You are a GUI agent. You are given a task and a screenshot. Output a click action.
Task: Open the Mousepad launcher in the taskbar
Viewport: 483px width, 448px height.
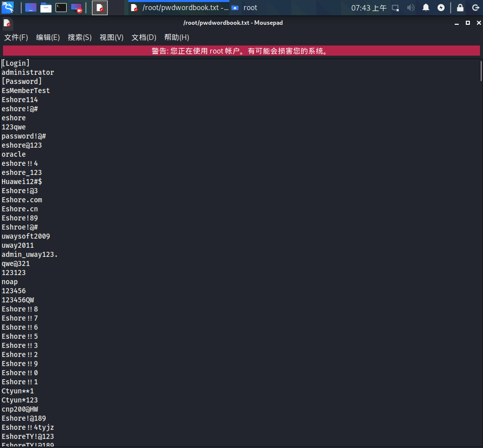click(100, 8)
